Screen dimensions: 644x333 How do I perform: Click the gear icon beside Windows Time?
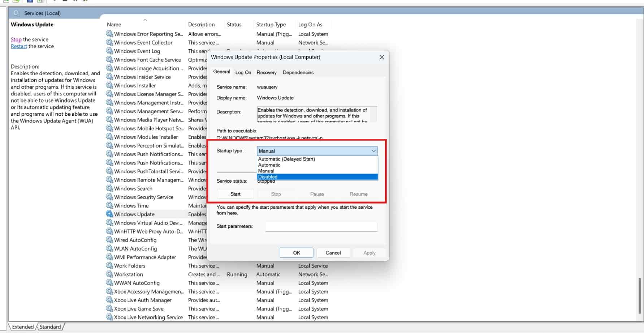point(109,205)
